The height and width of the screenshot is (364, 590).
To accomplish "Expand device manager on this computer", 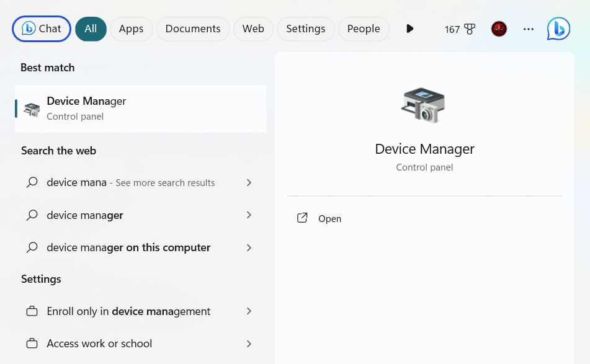I will pyautogui.click(x=249, y=247).
